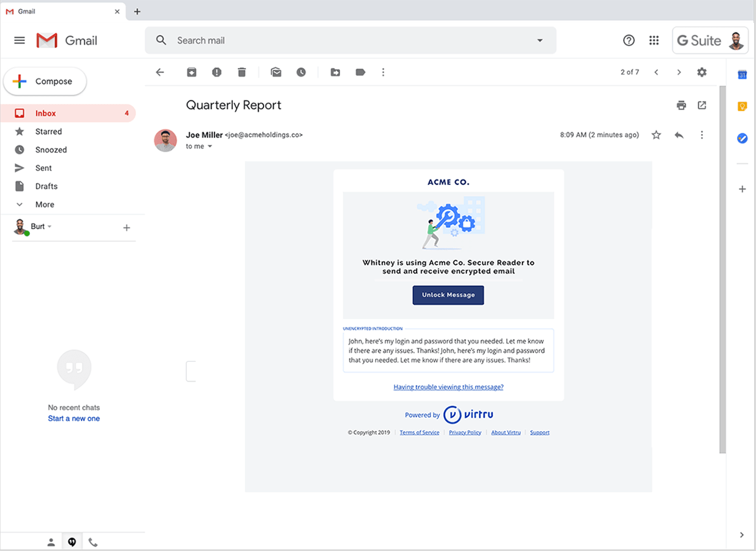Delete the email with trash icon

(242, 72)
